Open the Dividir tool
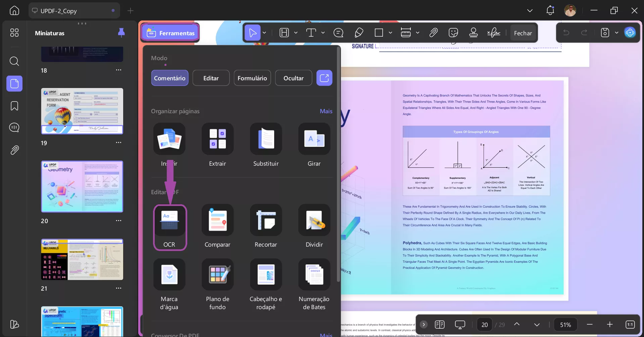 314,226
